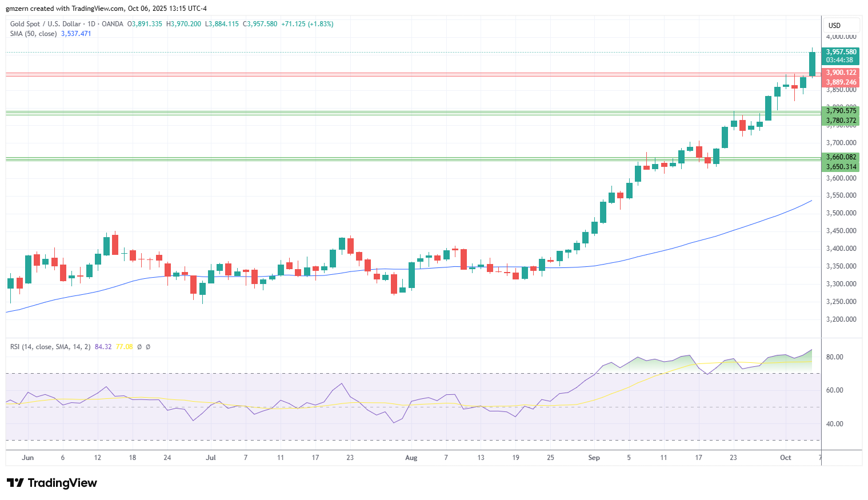Image resolution: width=868 pixels, height=500 pixels.
Task: Click the Sep label on the time axis
Action: 594,458
